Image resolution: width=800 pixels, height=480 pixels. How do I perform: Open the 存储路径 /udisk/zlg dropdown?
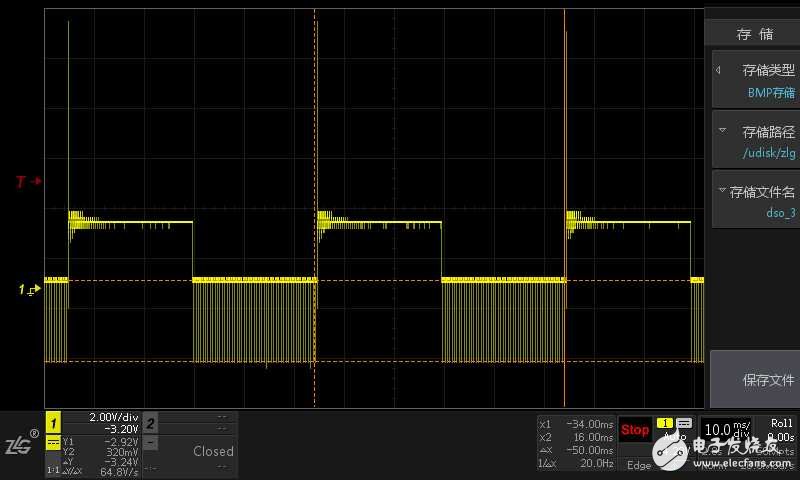(x=756, y=142)
